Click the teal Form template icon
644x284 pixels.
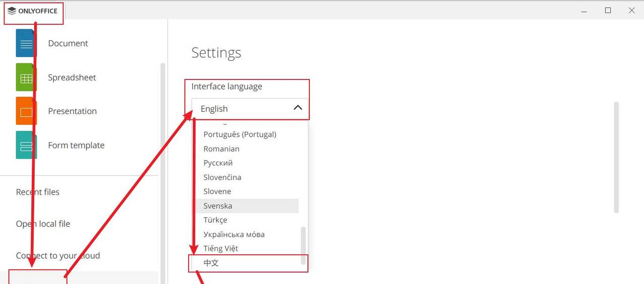pyautogui.click(x=26, y=145)
